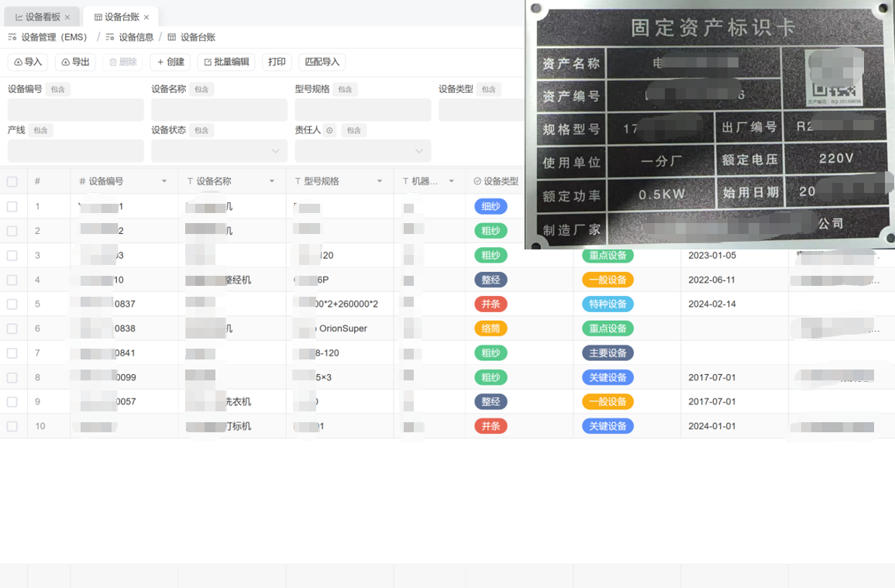Click the QR code on the asset card
Image resolution: width=895 pixels, height=588 pixels.
(833, 76)
